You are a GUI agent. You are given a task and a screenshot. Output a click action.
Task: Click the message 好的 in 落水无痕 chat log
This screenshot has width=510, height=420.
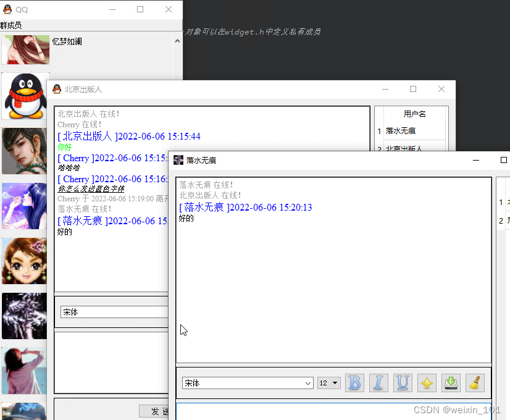click(186, 218)
